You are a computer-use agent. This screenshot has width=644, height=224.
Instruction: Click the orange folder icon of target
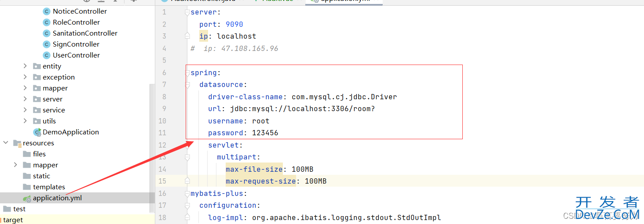[x=1, y=220]
